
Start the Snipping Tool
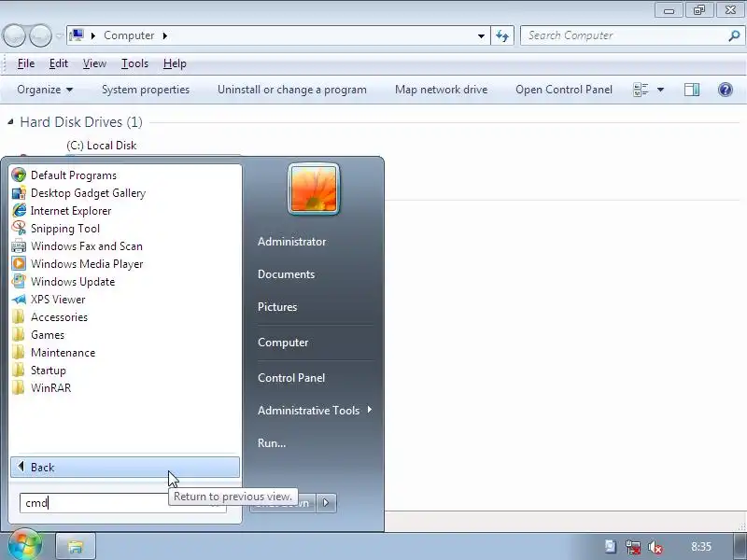125,229
